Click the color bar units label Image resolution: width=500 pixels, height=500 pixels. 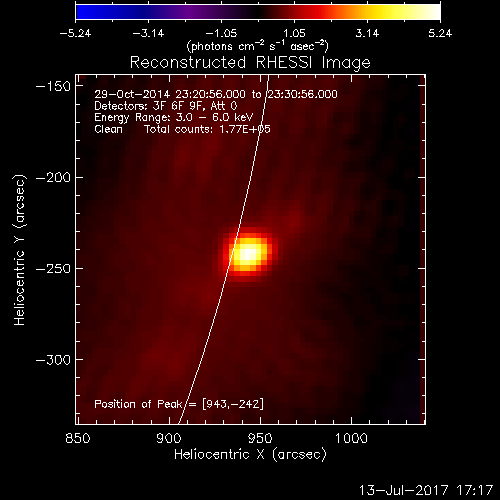(x=257, y=46)
